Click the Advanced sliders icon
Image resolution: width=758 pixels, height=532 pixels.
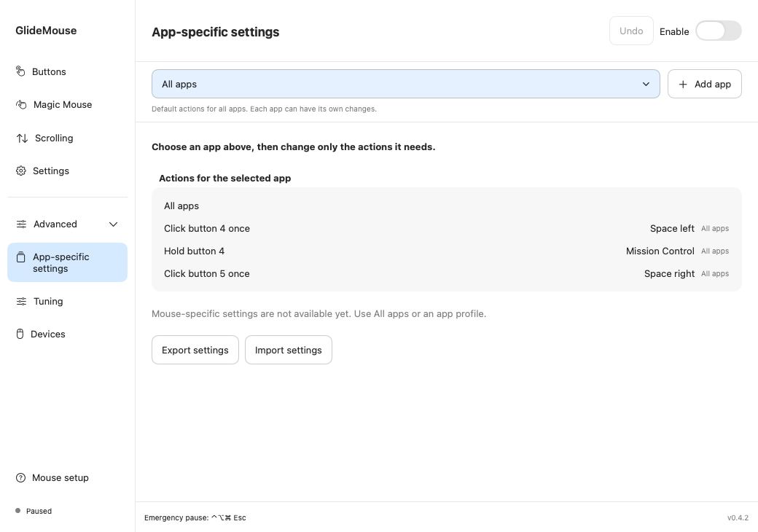click(x=21, y=224)
